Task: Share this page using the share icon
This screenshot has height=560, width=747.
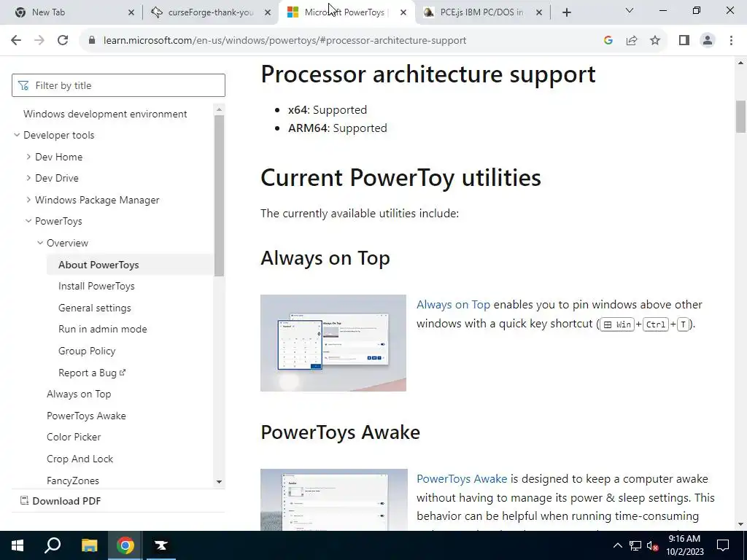Action: tap(632, 41)
